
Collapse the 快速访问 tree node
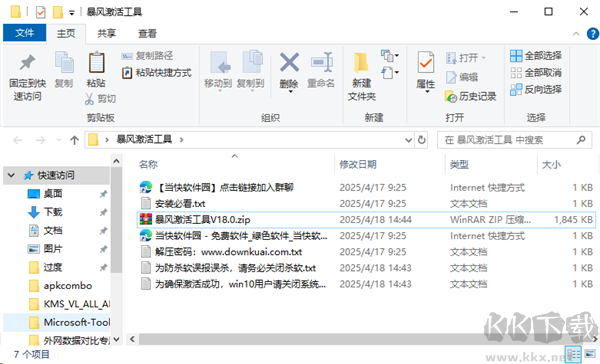11,175
